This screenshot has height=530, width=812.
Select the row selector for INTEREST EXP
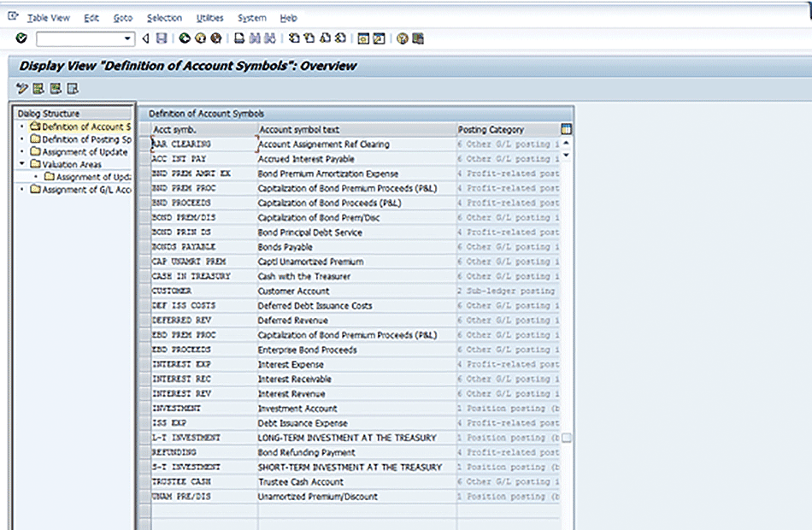tap(144, 364)
